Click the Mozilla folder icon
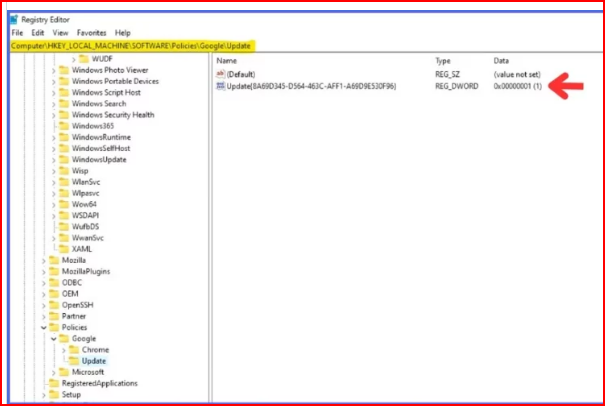This screenshot has height=406, width=605. tap(54, 261)
